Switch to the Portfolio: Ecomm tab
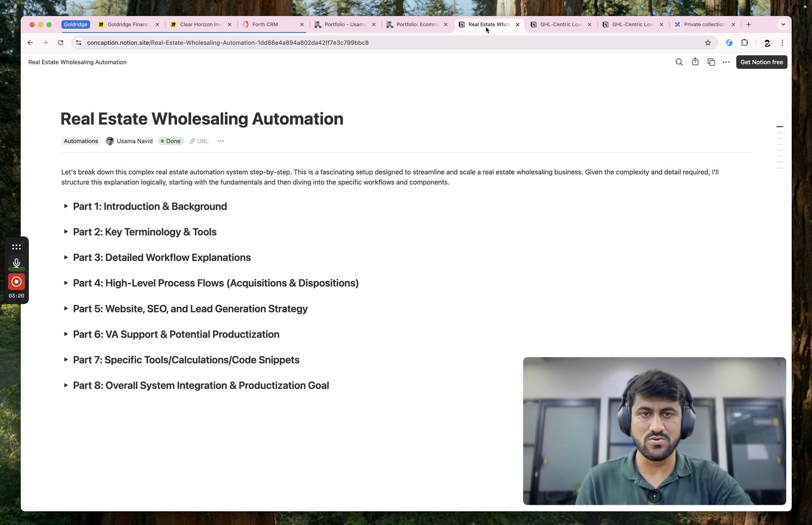812x525 pixels. pos(417,24)
